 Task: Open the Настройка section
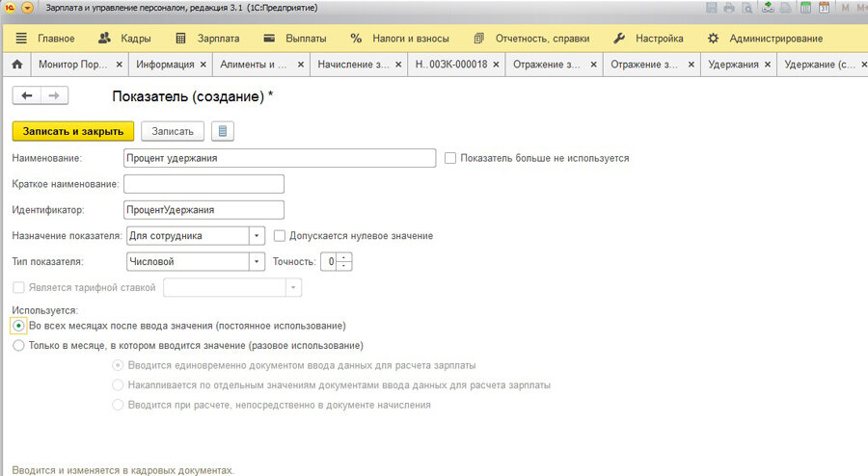[660, 39]
